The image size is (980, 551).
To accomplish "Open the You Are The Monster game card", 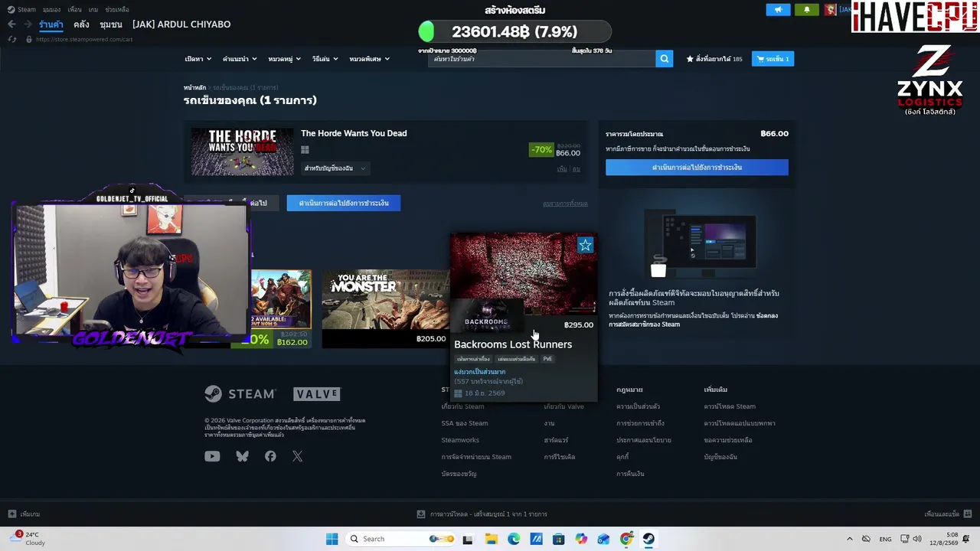I will click(385, 308).
